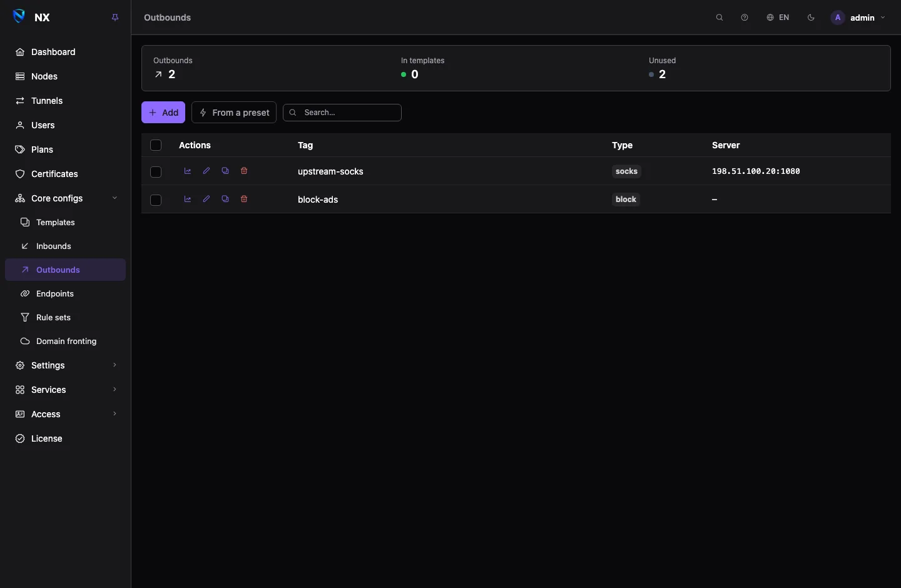This screenshot has height=588, width=901.
Task: Click the Add button
Action: (x=163, y=113)
